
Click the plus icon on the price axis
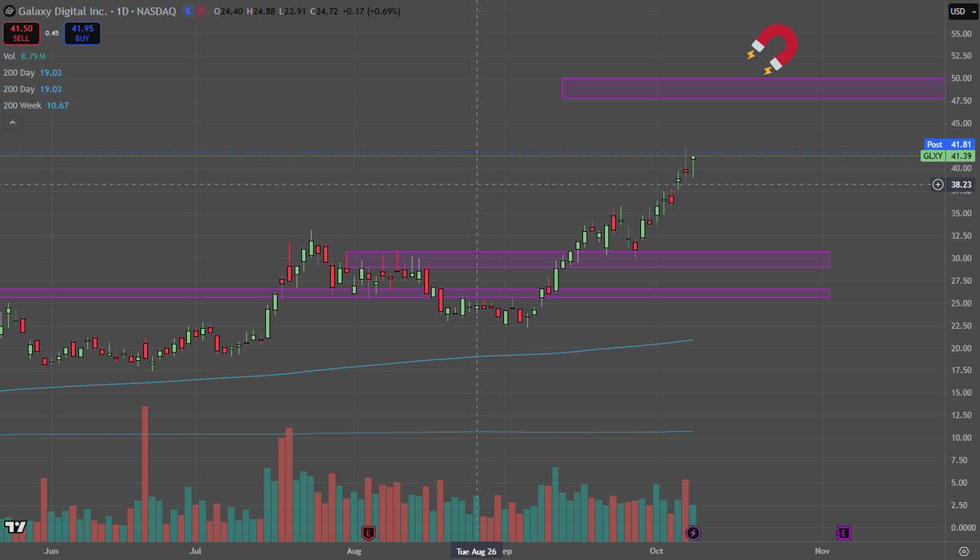coord(938,184)
